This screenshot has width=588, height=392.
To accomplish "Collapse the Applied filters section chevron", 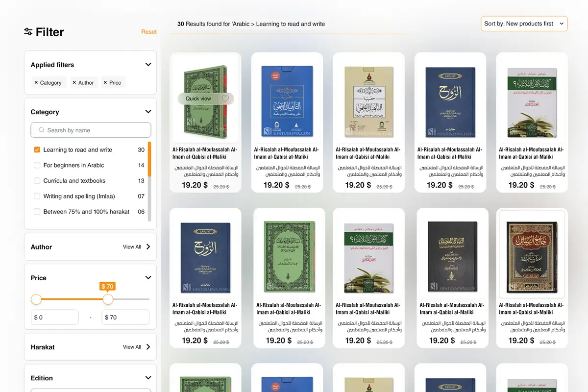I will pyautogui.click(x=148, y=65).
